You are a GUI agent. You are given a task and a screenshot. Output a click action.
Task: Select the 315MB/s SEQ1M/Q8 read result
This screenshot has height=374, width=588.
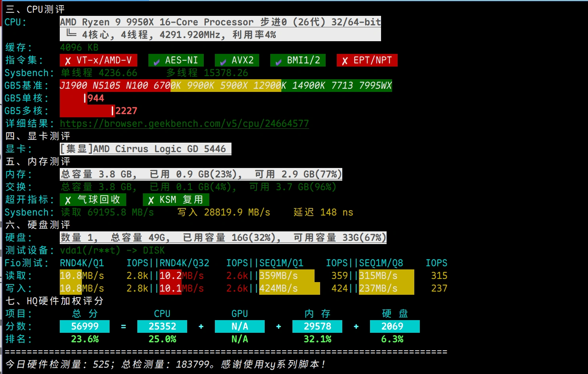click(378, 276)
